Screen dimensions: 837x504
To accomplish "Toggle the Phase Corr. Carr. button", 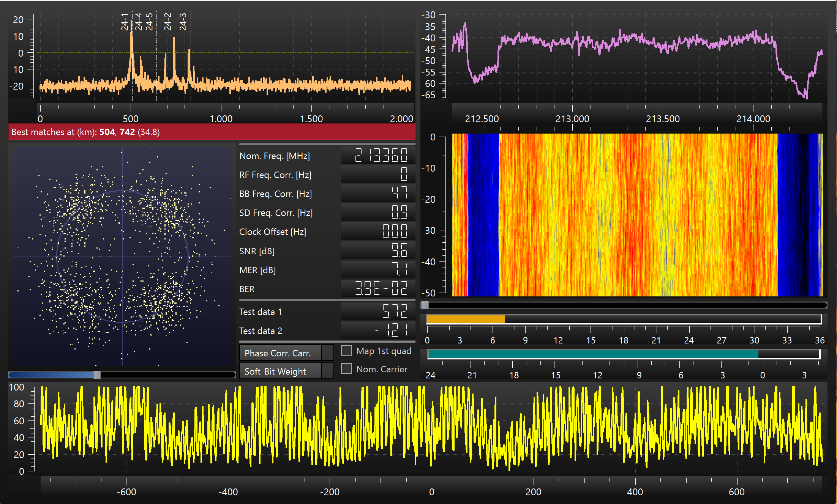I will 281,353.
